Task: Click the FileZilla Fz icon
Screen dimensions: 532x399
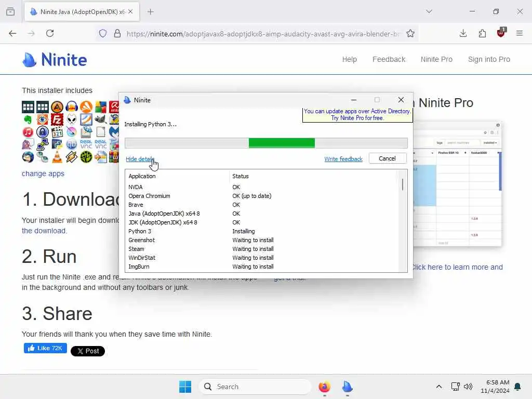Action: pyautogui.click(x=57, y=119)
